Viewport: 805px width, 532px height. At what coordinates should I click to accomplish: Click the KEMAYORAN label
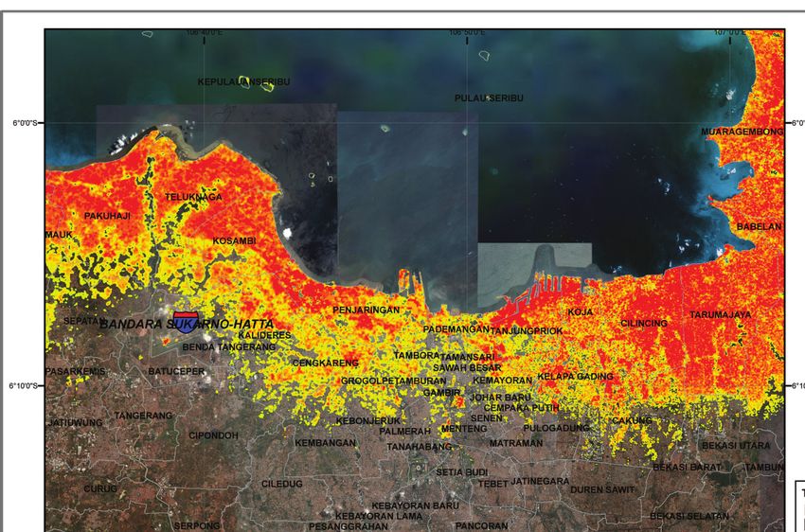(502, 381)
